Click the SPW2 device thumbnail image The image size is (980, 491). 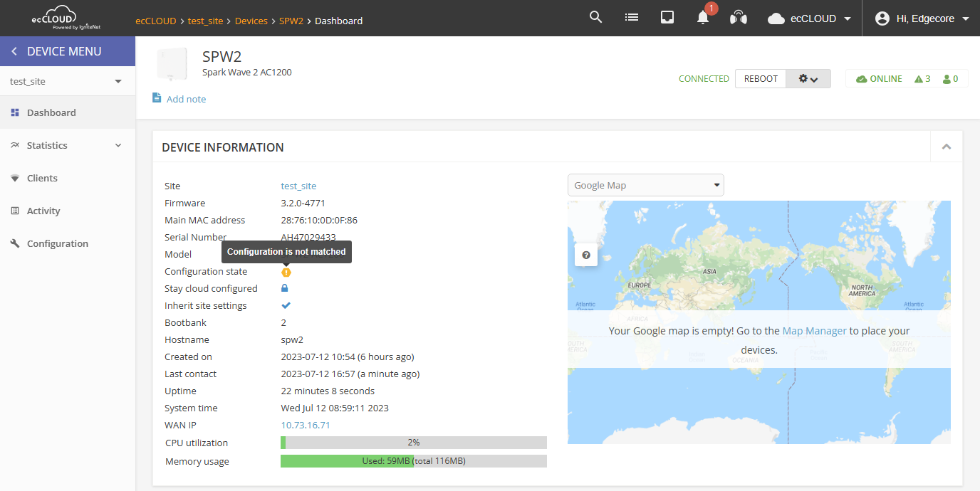coord(172,65)
